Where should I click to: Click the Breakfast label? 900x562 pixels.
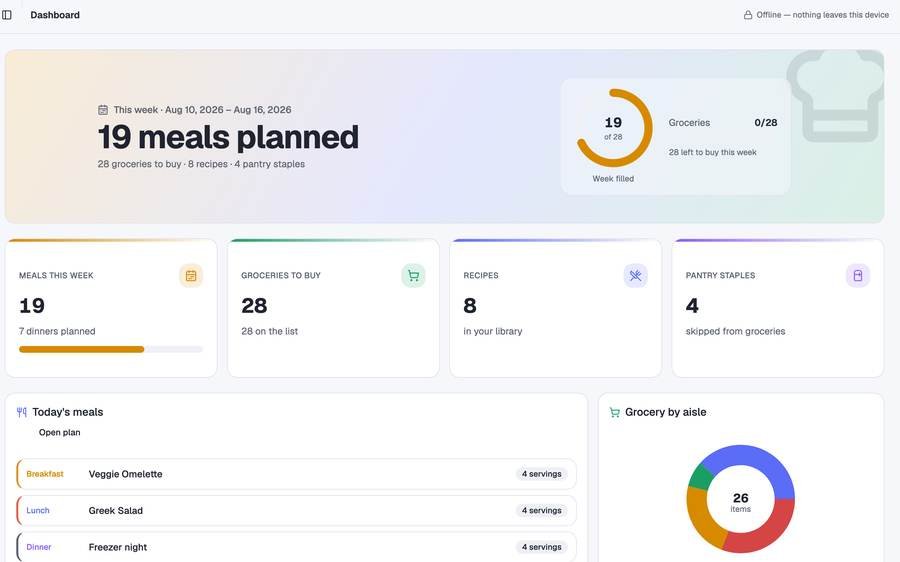[x=45, y=474]
